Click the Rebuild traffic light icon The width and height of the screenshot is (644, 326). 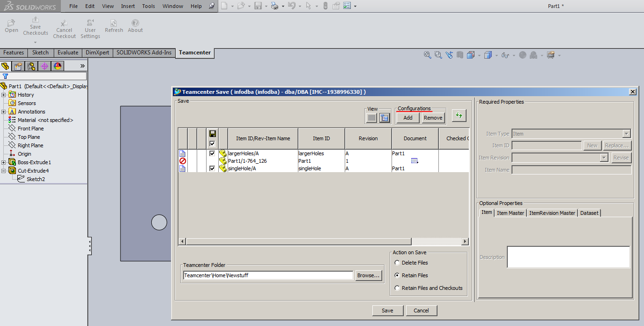click(x=325, y=6)
